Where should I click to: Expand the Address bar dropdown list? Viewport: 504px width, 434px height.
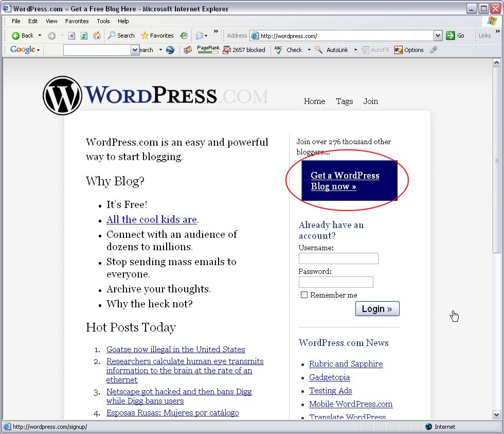pos(438,36)
